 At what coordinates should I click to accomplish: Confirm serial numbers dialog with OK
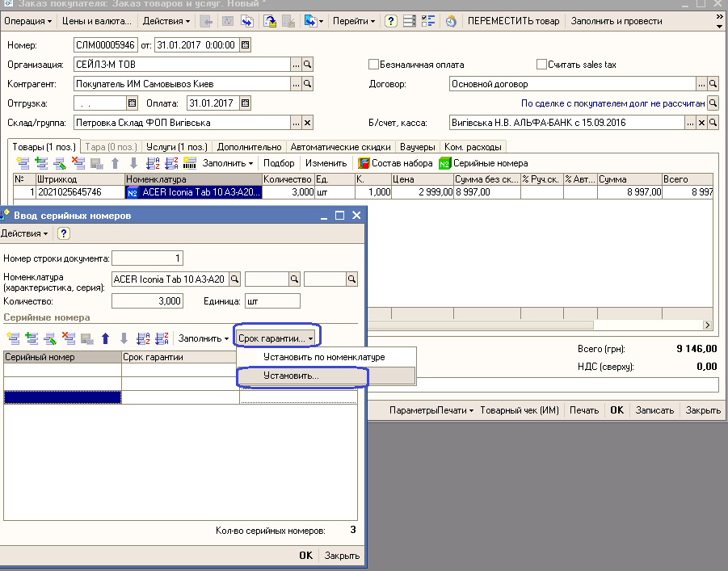coord(306,556)
